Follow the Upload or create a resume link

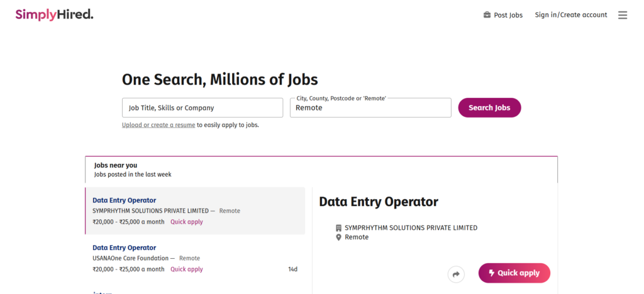click(158, 125)
